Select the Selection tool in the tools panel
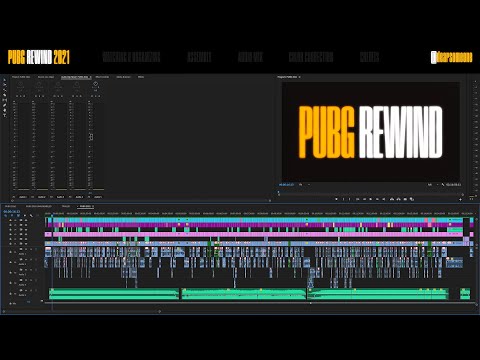480x360 pixels. coord(5,80)
